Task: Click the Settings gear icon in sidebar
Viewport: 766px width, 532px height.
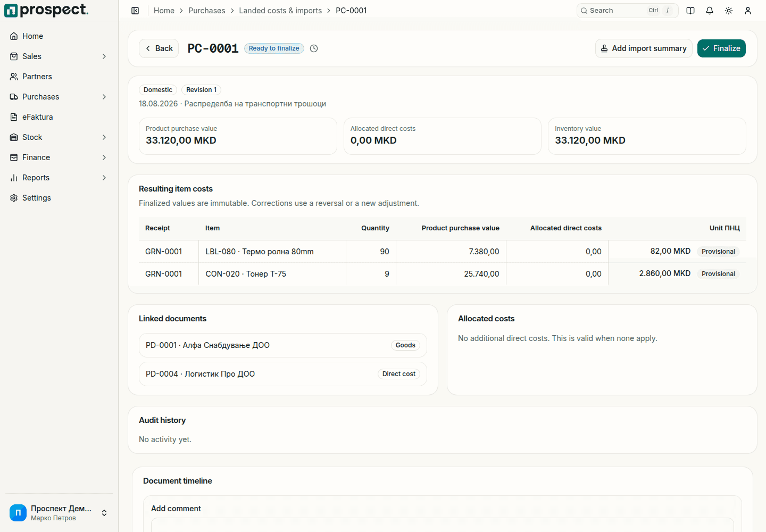Action: pos(14,198)
